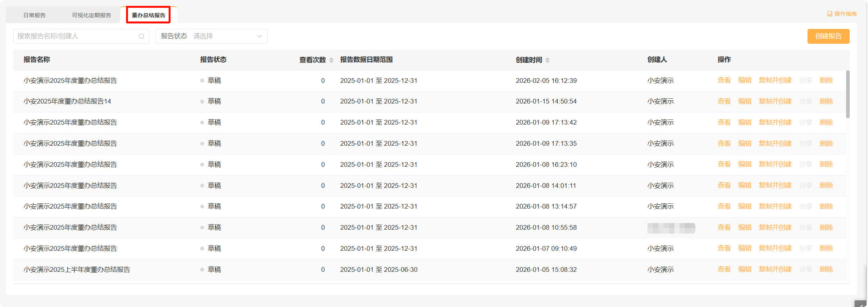Click the 报告状态 dropdown chevron arrow
The width and height of the screenshot is (868, 307).
click(x=260, y=36)
